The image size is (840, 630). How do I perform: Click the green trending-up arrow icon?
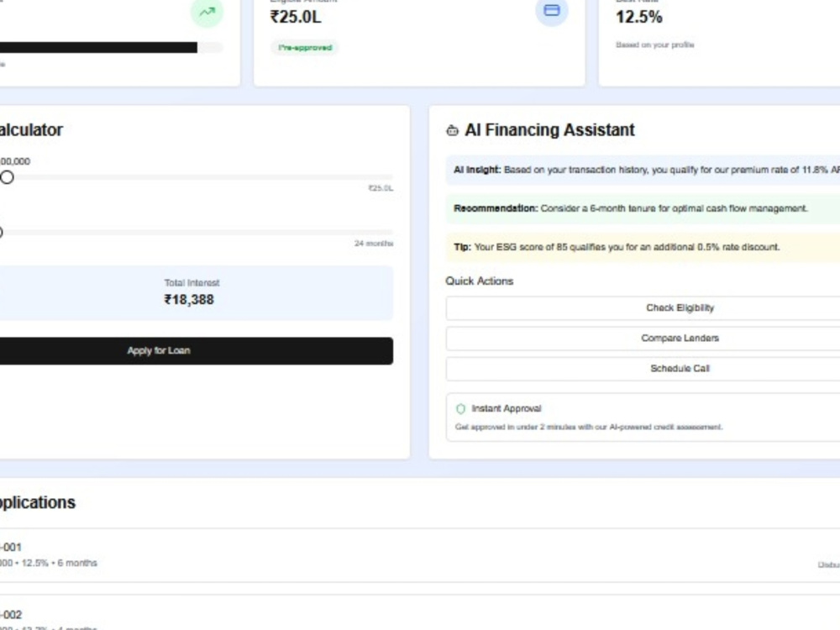pyautogui.click(x=207, y=11)
